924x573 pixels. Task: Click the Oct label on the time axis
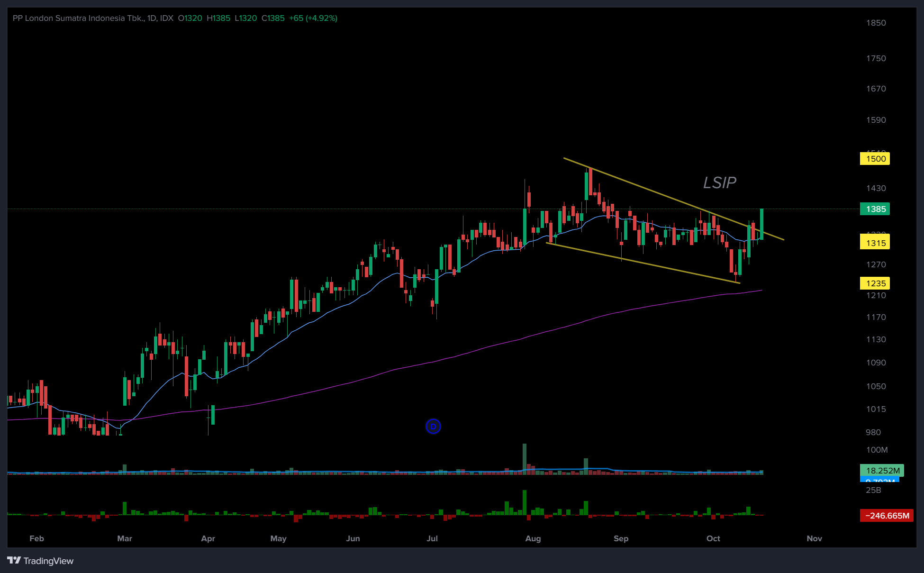coord(713,538)
